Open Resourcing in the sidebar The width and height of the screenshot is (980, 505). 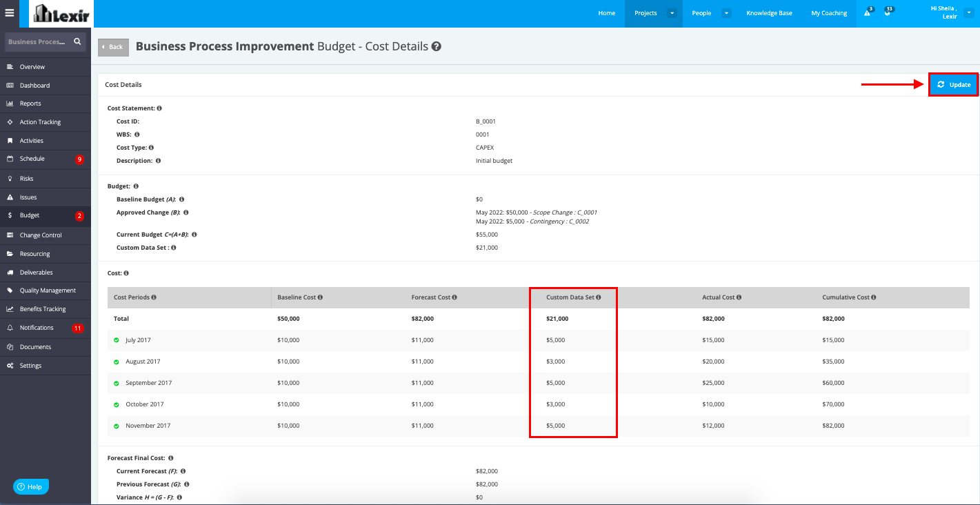46,254
